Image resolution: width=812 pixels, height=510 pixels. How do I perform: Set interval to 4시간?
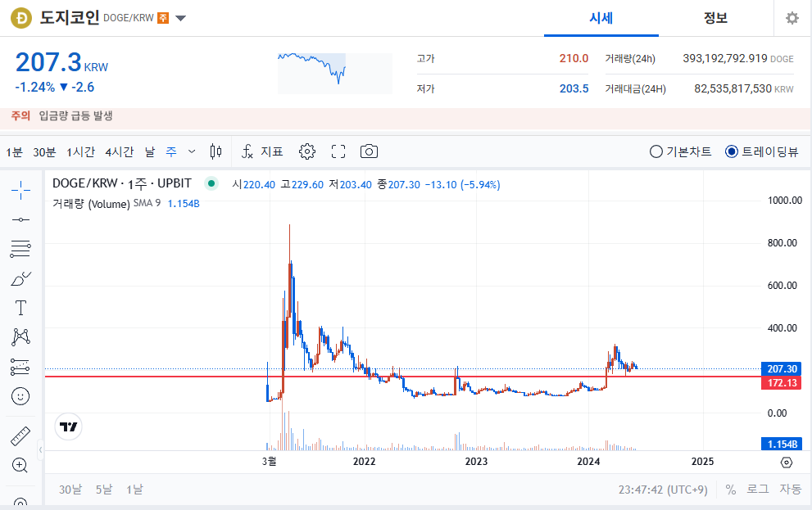[120, 151]
